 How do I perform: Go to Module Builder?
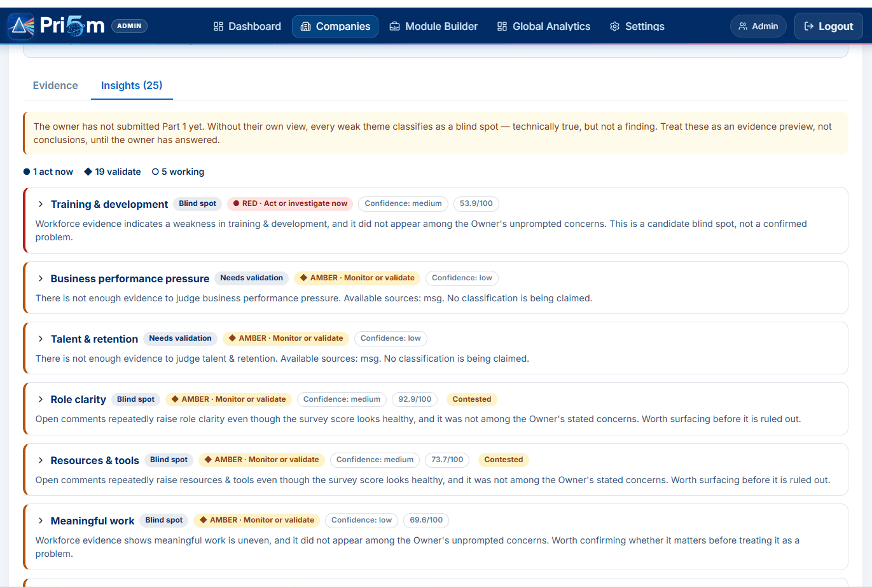coord(434,26)
